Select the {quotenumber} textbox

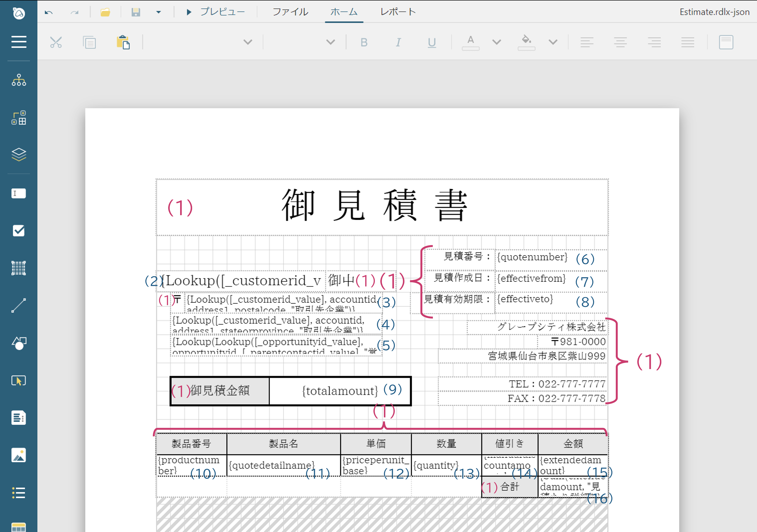coord(551,260)
